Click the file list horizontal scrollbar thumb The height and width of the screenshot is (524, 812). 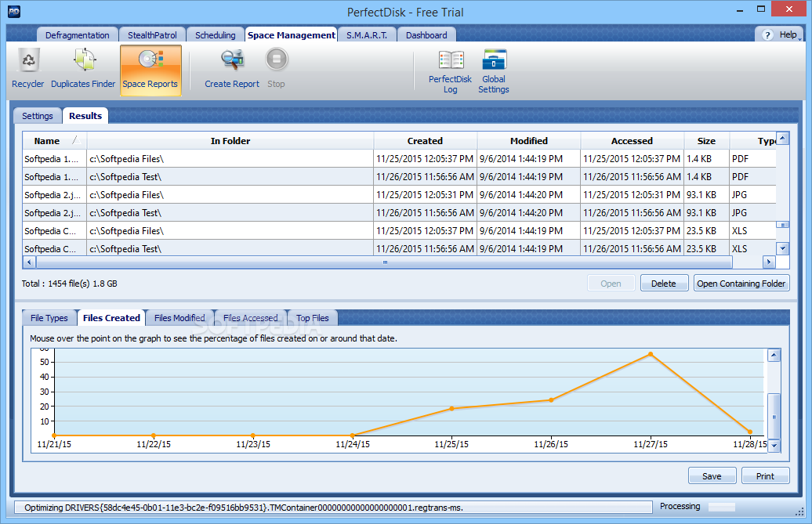pos(384,262)
